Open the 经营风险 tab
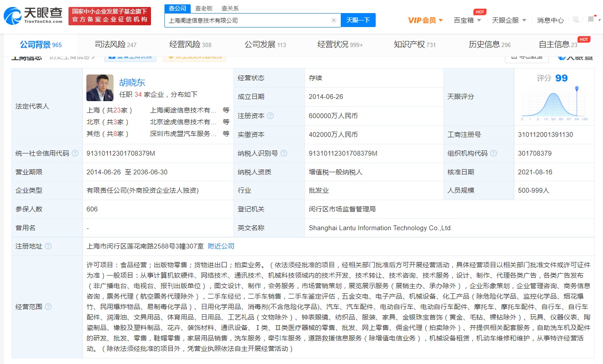The image size is (603, 364). click(190, 44)
